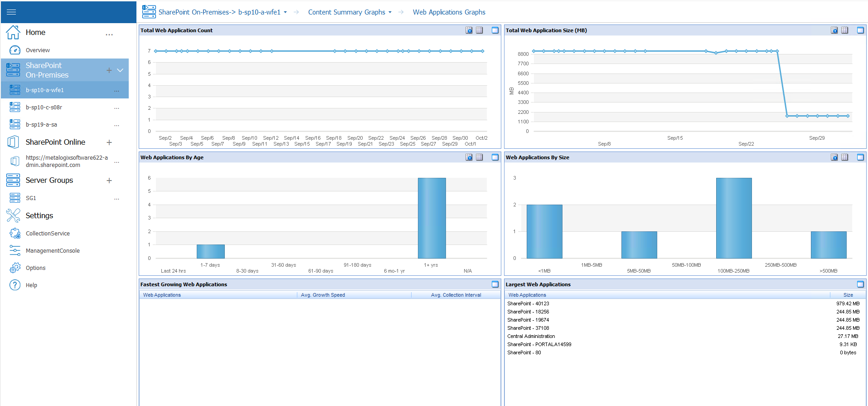Open more options for b-sp10-a-wfe1

[116, 91]
